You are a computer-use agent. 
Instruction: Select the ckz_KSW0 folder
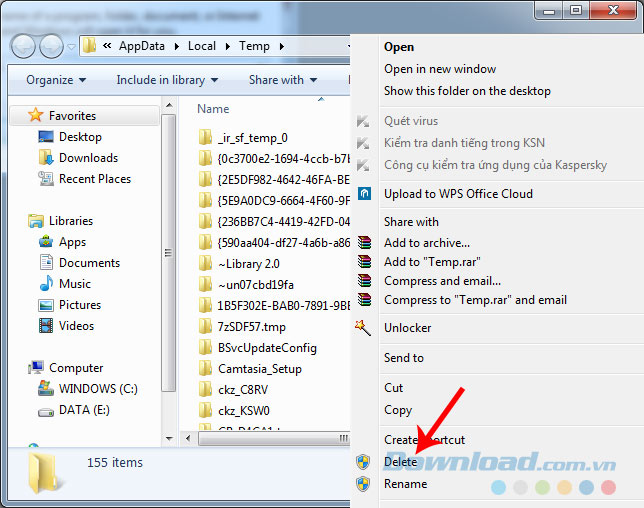pyautogui.click(x=234, y=411)
